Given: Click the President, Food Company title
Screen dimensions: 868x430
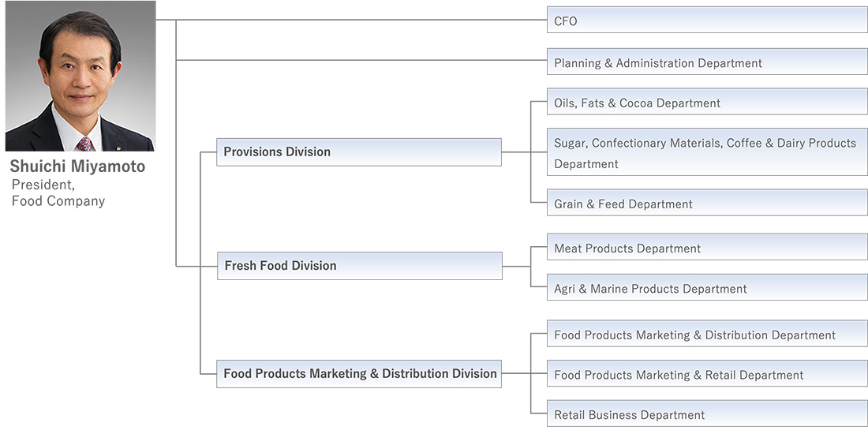Looking at the screenshot, I should (x=58, y=193).
